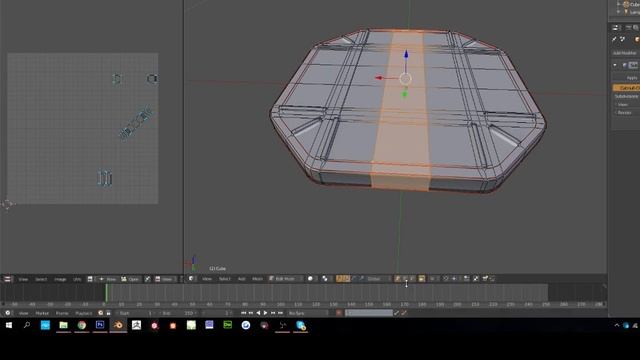Select the highlighted Catmull-Clark option
This screenshot has width=640, height=360.
tap(626, 88)
